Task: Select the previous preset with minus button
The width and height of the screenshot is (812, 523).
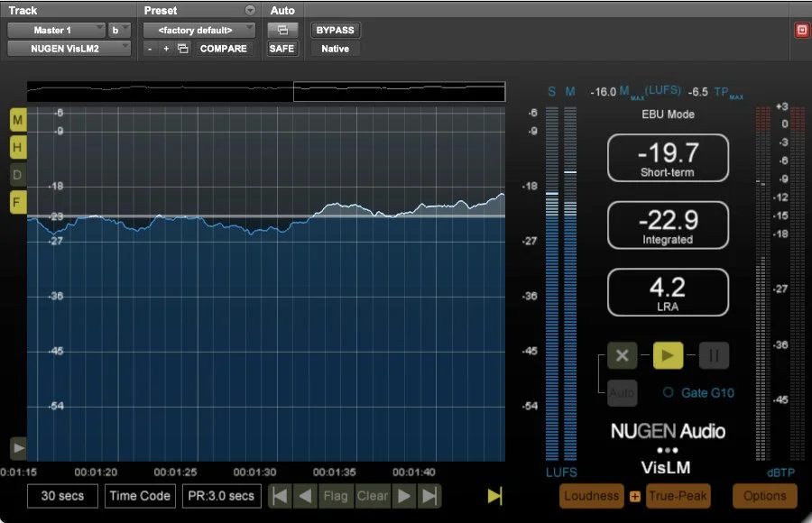Action: click(150, 49)
